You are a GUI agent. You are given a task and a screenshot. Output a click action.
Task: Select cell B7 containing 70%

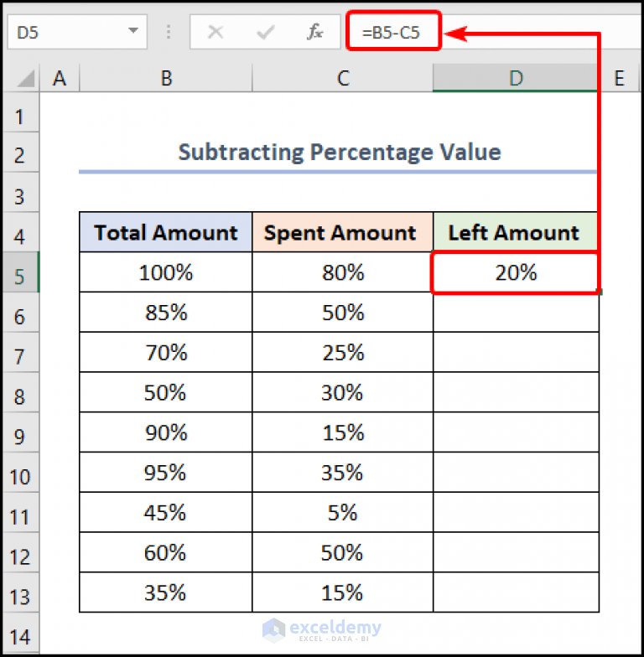166,352
